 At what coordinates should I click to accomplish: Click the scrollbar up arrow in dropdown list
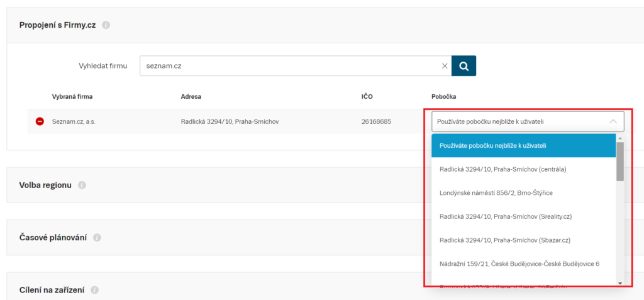[x=620, y=138]
